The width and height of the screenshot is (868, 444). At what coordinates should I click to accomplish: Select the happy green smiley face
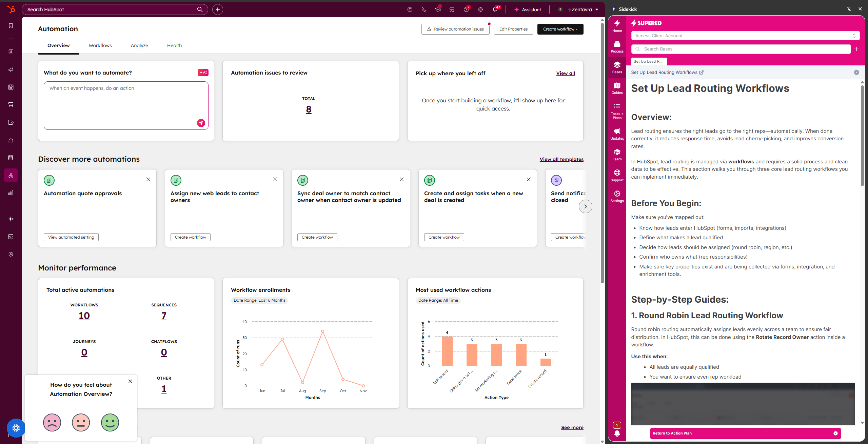110,422
